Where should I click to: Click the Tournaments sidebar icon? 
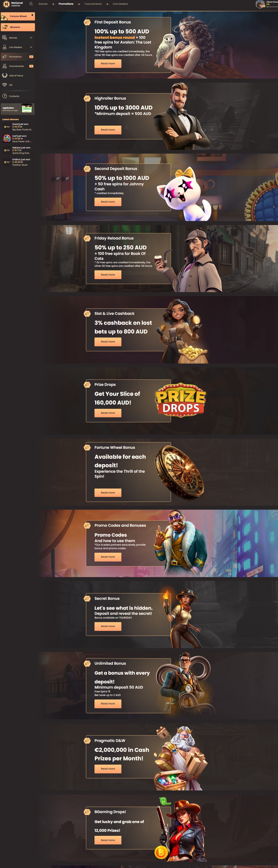tap(5, 66)
